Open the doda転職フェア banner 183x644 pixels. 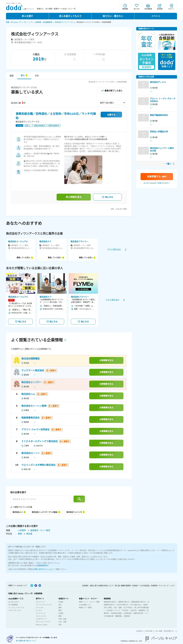[x=167, y=61]
